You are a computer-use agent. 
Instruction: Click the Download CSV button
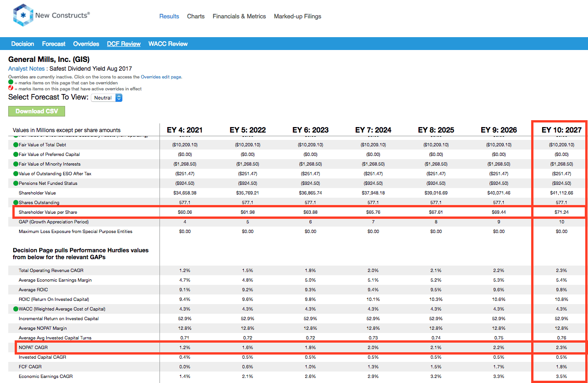37,111
